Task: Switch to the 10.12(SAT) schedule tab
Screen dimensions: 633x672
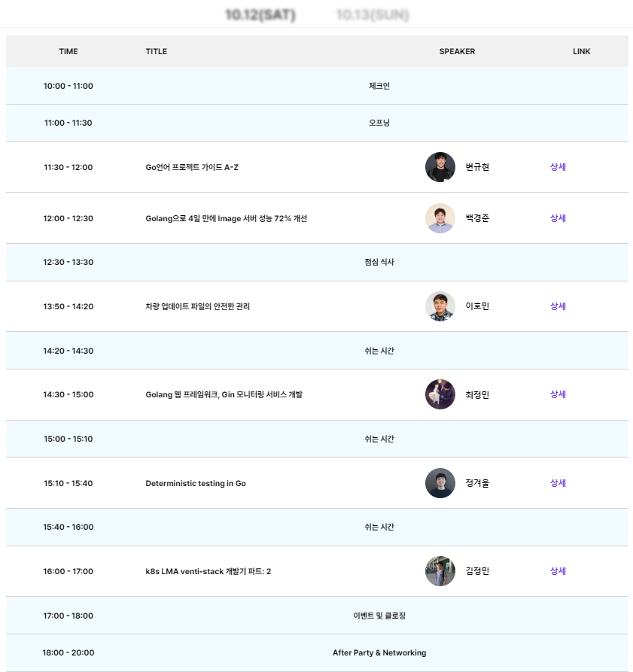Action: coord(260,15)
